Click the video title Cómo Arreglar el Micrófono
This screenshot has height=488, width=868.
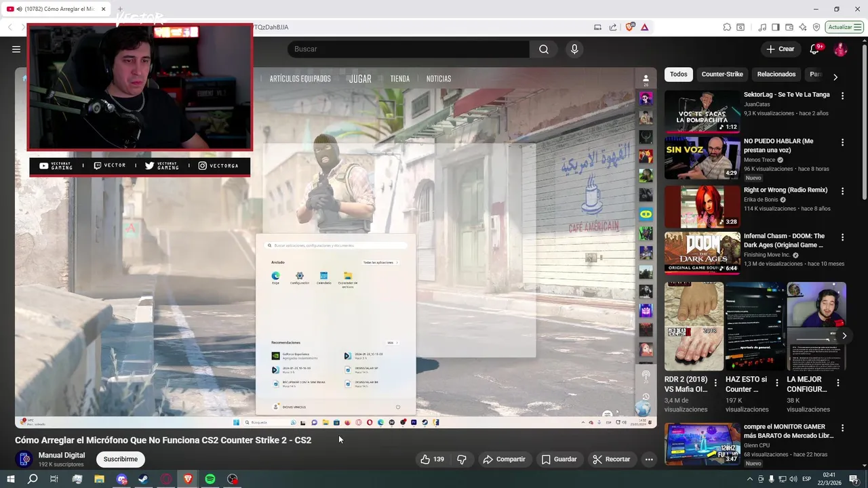tap(163, 440)
